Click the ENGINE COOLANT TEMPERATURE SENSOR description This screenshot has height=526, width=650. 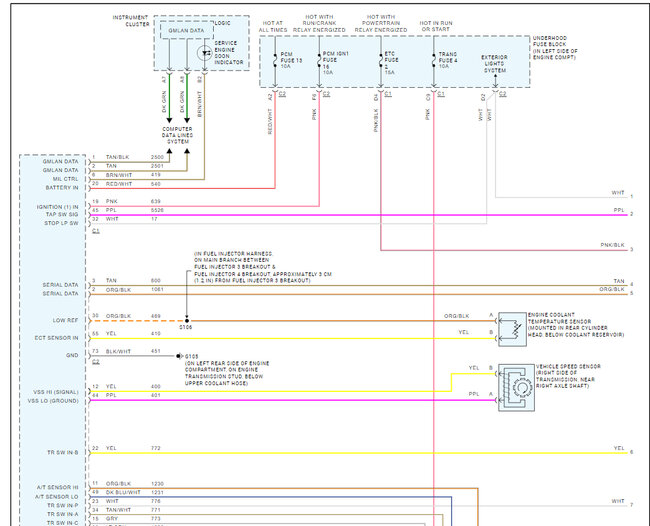pyautogui.click(x=576, y=325)
